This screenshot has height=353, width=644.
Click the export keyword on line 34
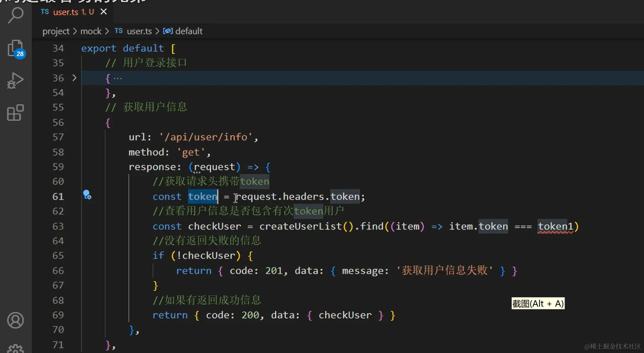(x=99, y=48)
